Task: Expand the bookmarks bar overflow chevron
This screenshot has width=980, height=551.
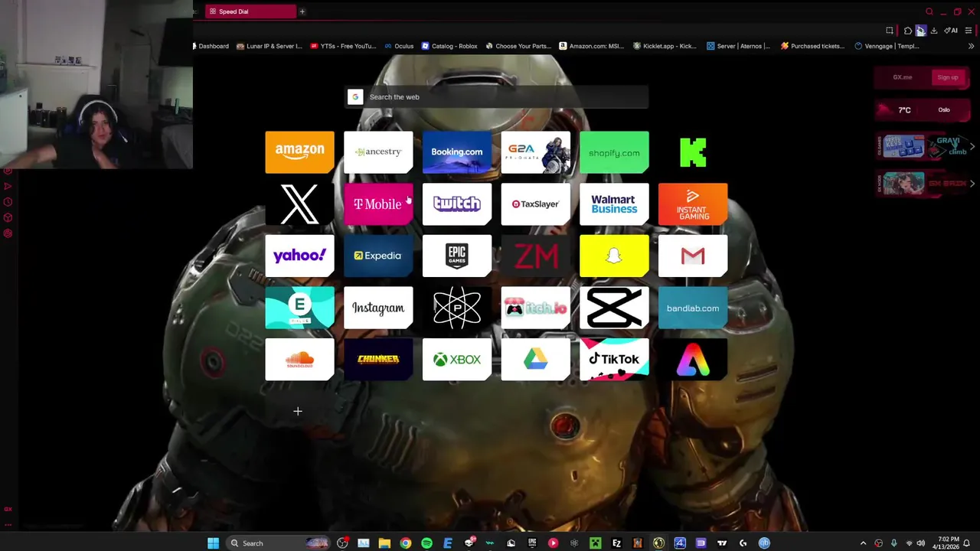Action: [x=971, y=46]
